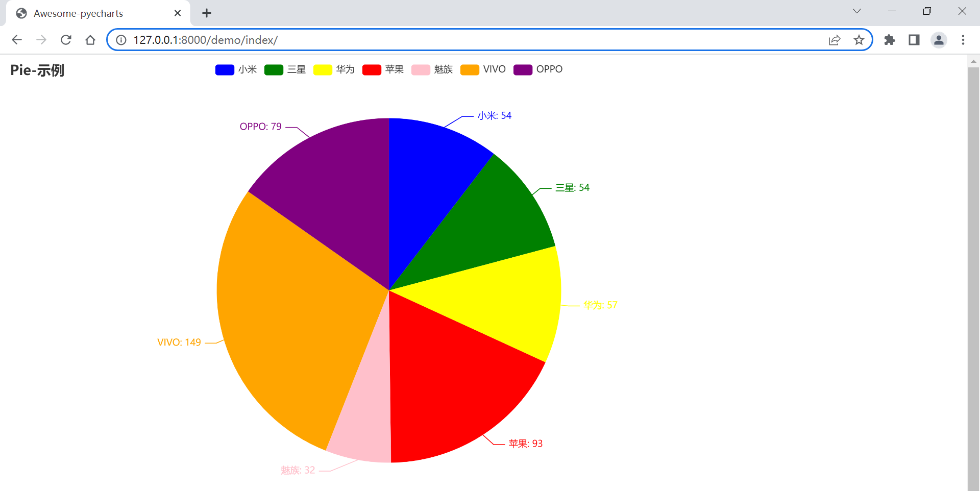Click the 'OPPO: 79' data label
980x491 pixels.
click(261, 127)
